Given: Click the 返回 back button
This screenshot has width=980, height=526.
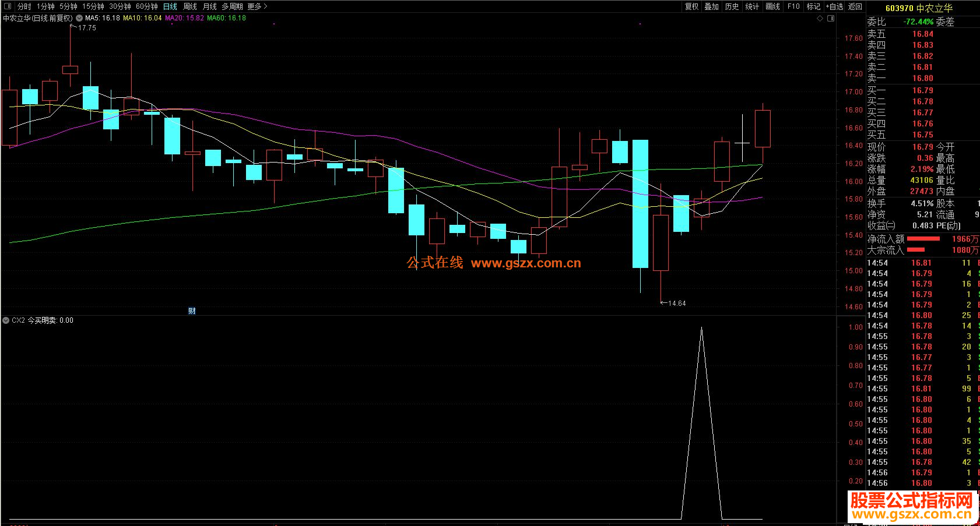Looking at the screenshot, I should coord(855,6).
